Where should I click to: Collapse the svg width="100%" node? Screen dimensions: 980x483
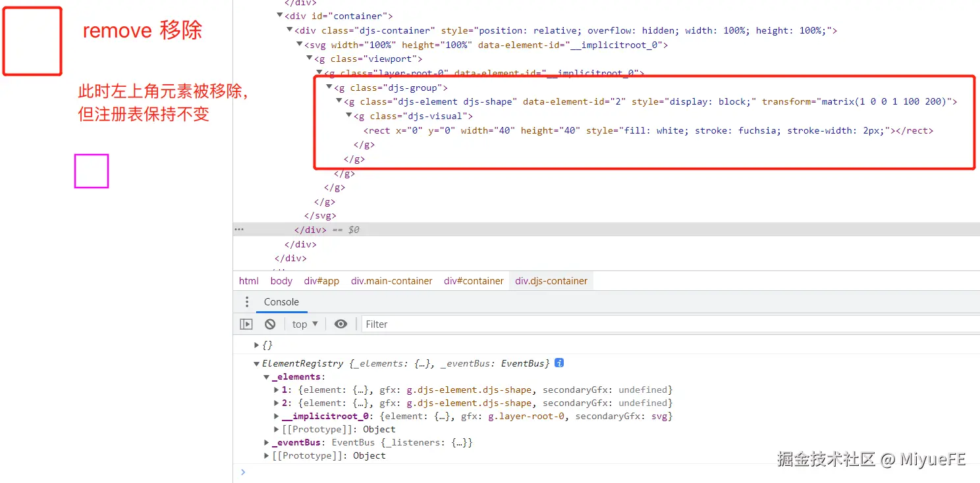click(300, 44)
